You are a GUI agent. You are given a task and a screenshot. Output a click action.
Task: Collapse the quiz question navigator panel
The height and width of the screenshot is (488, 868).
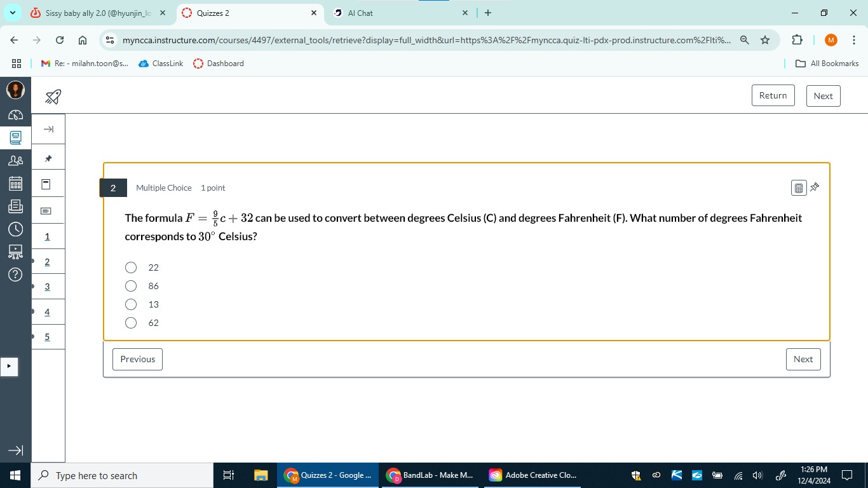point(48,129)
